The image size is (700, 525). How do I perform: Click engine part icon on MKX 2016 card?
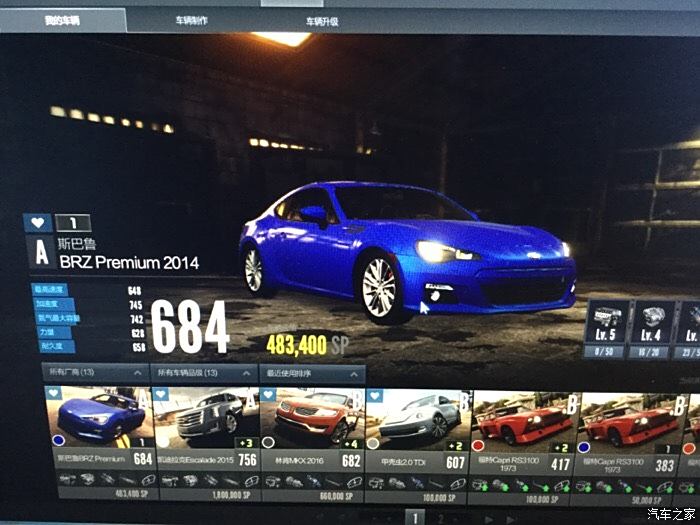coord(273,482)
